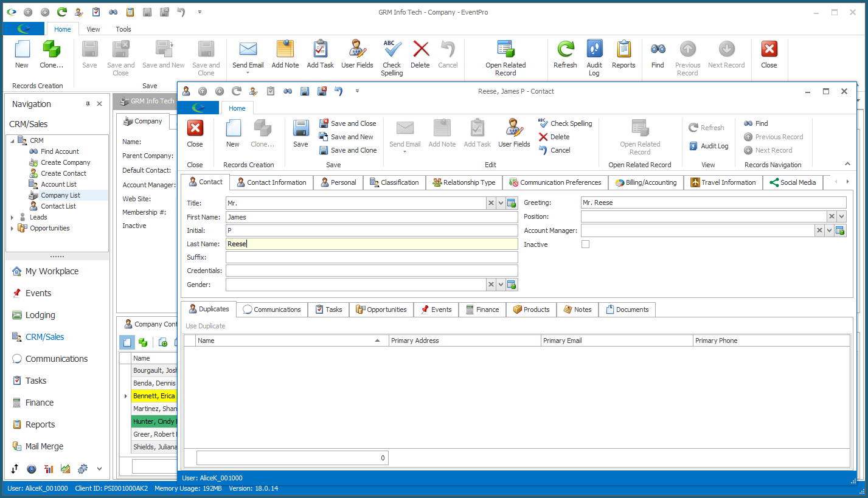
Task: Click Delete in main window ribbon
Action: (x=420, y=55)
